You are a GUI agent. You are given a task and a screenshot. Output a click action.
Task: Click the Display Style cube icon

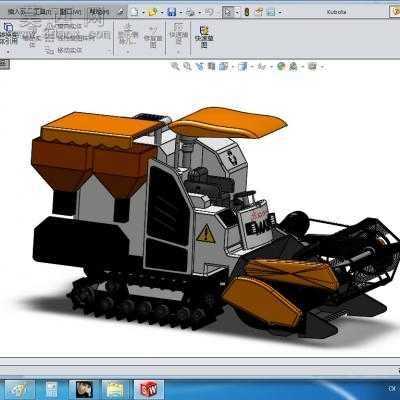pyautogui.click(x=242, y=66)
